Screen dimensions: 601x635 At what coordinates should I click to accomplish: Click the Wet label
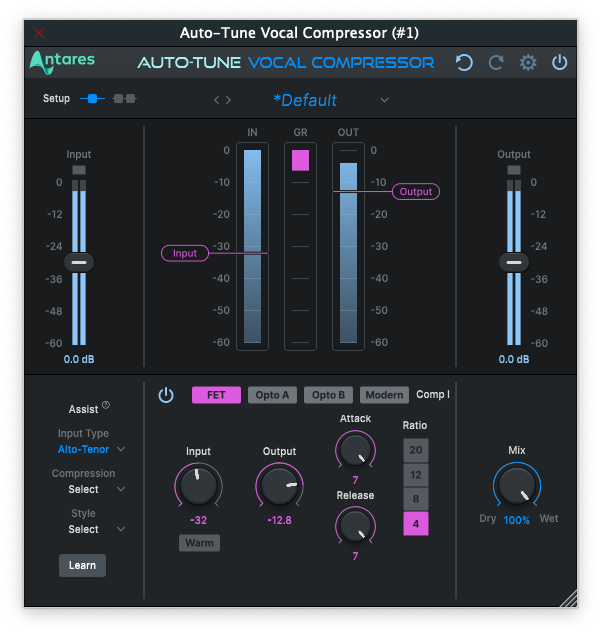[x=549, y=518]
